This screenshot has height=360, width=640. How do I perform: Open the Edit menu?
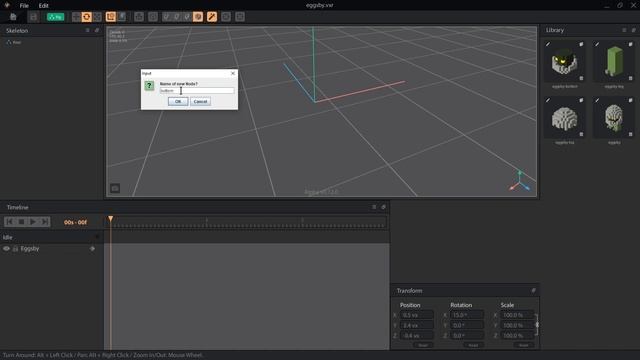(x=43, y=6)
